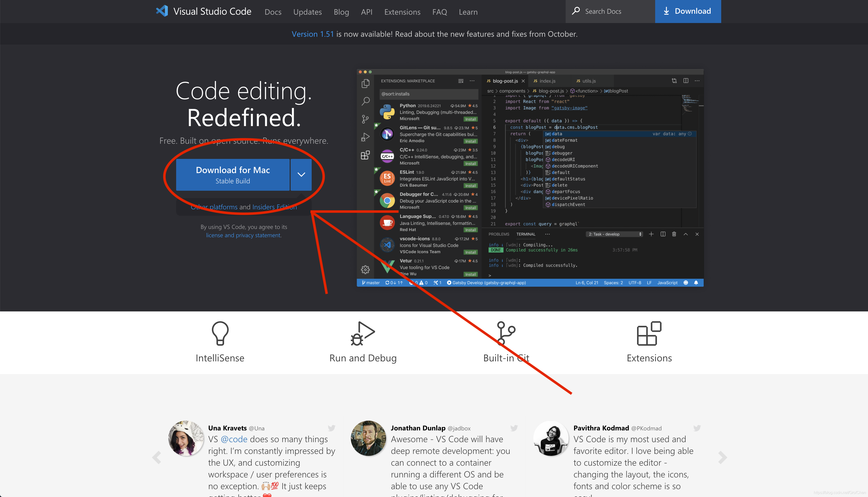Click the new terminal plus icon
This screenshot has width=868, height=497.
click(651, 234)
